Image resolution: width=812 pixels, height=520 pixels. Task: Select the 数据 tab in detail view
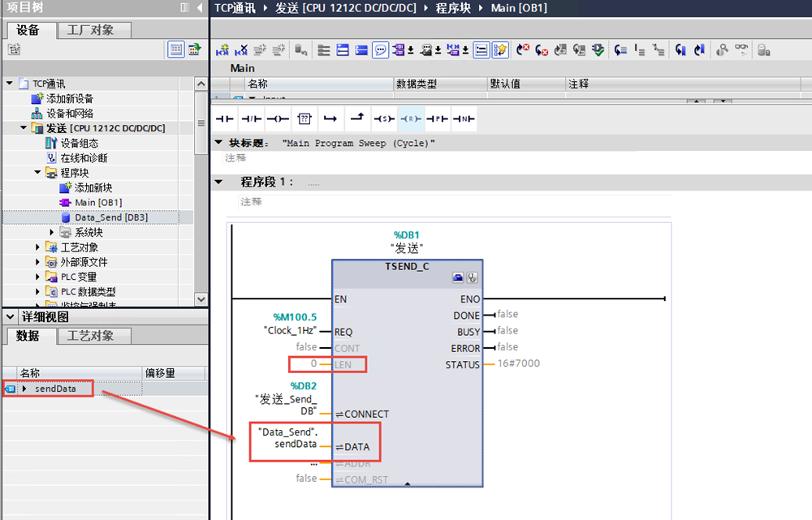28,336
